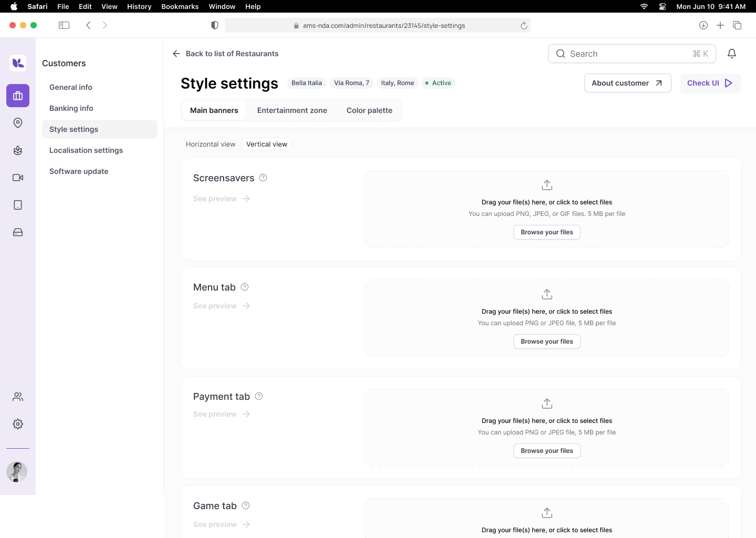The height and width of the screenshot is (538, 756).
Task: Click the About customer button
Action: [x=628, y=83]
